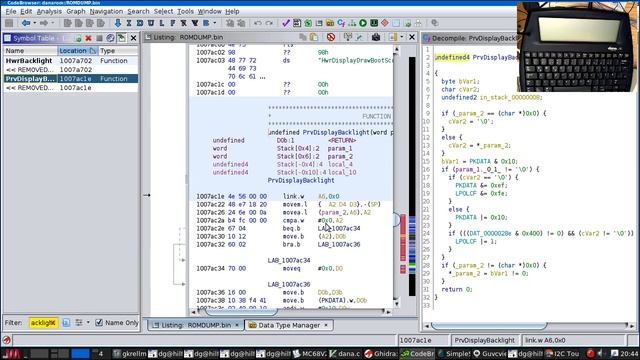This screenshot has height=360, width=640.
Task: Open the forward-history dropdown arrow
Action: pyautogui.click(x=52, y=23)
